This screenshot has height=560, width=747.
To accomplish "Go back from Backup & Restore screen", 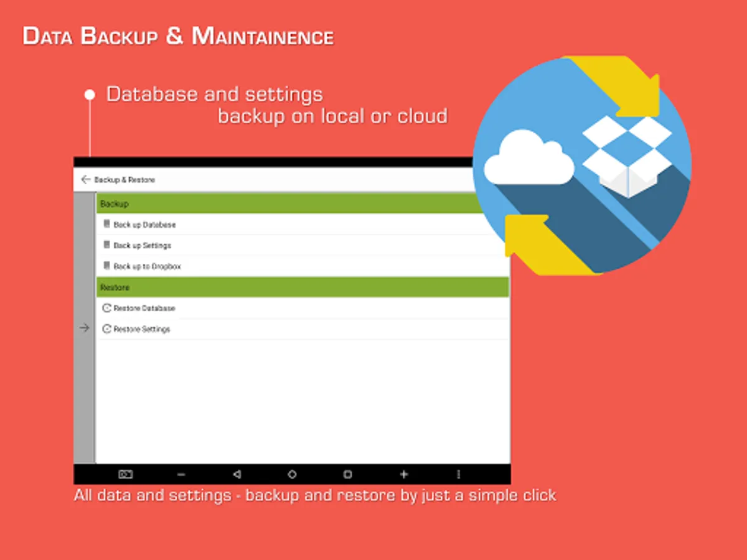I will [x=86, y=179].
